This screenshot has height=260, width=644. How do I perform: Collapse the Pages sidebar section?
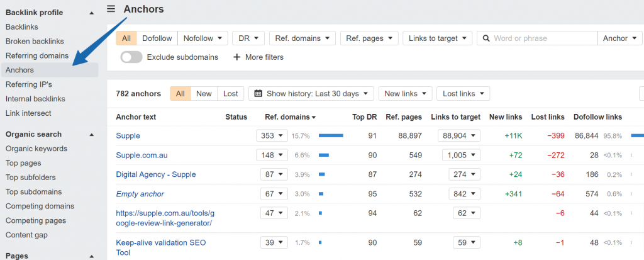[92, 256]
